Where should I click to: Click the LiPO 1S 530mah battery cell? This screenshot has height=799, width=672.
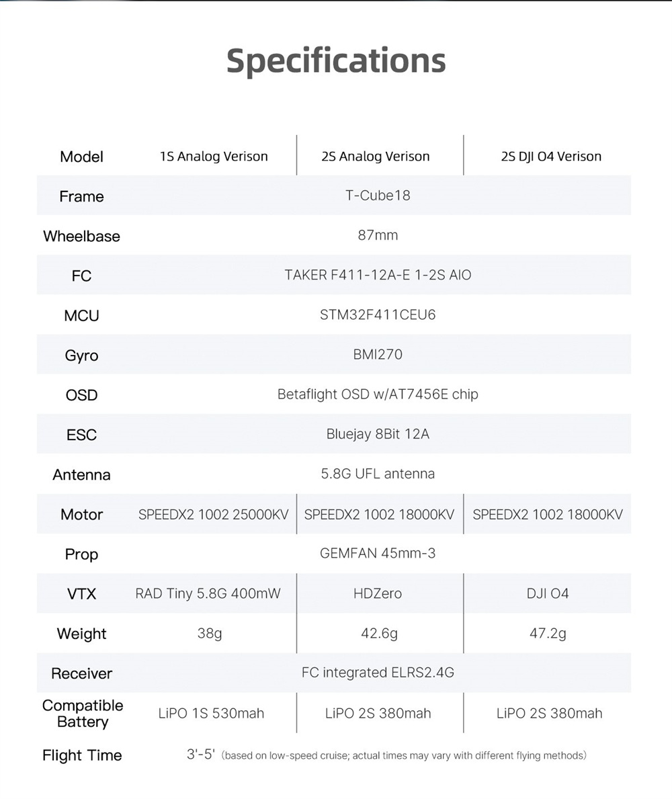tap(211, 713)
